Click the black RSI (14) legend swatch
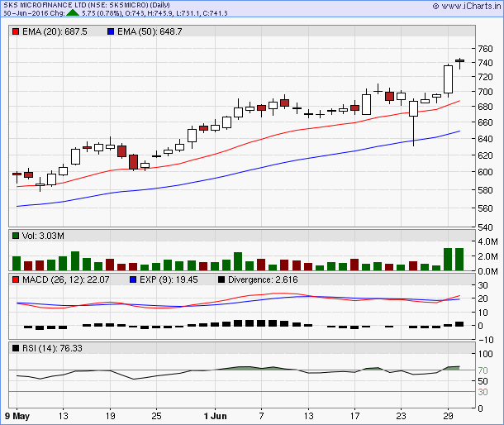504x425 pixels. [16, 348]
